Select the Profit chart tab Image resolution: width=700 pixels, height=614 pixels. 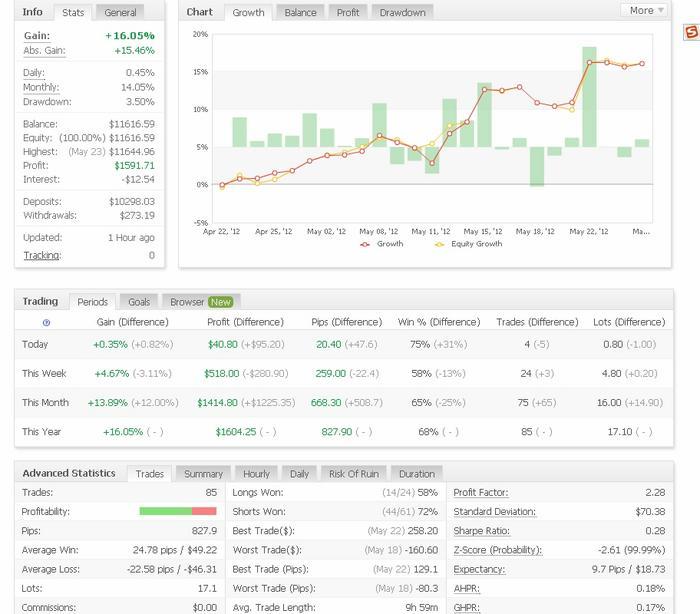click(x=348, y=12)
